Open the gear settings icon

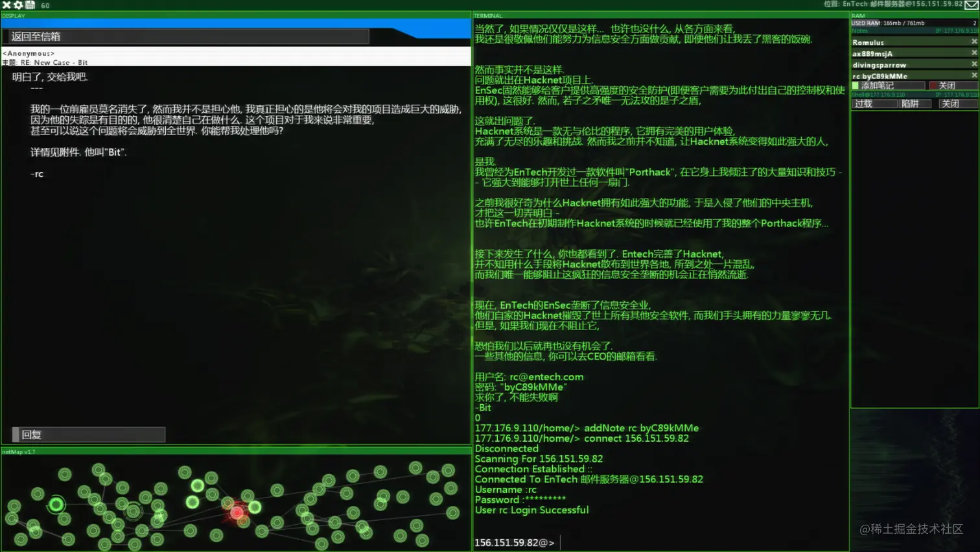18,5
